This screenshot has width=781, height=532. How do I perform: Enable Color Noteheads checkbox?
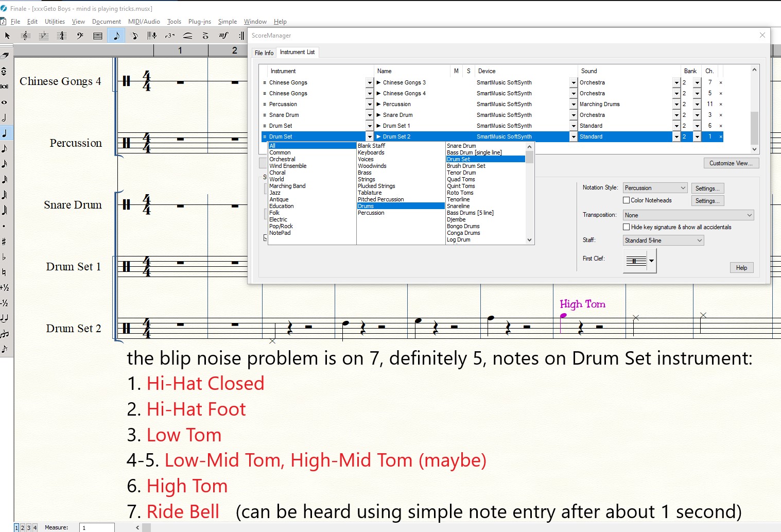[x=627, y=200]
